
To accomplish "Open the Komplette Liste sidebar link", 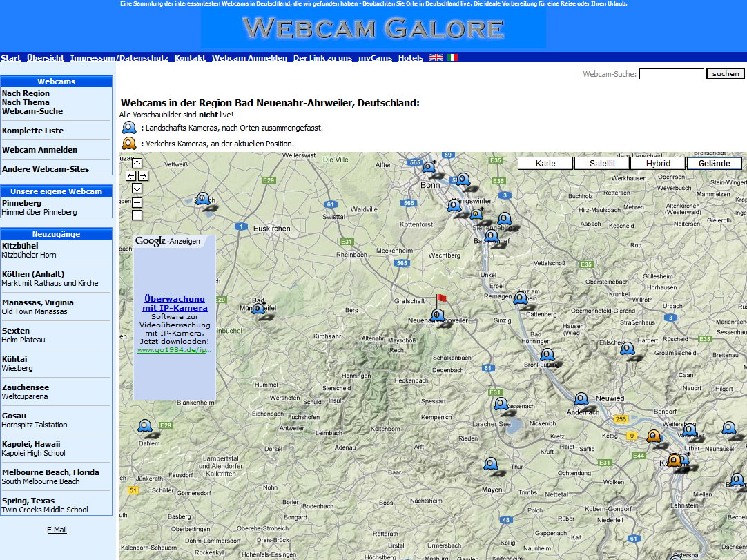I will 32,131.
